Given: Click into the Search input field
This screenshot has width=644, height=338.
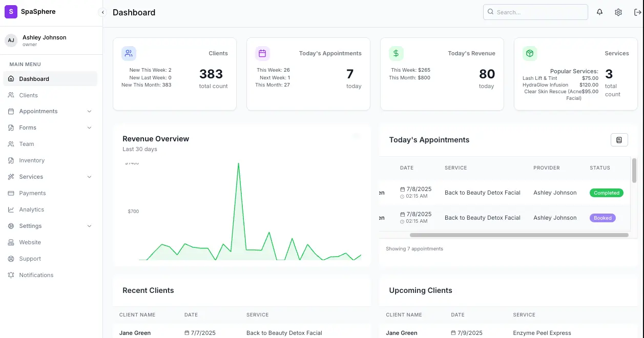Looking at the screenshot, I should (535, 12).
